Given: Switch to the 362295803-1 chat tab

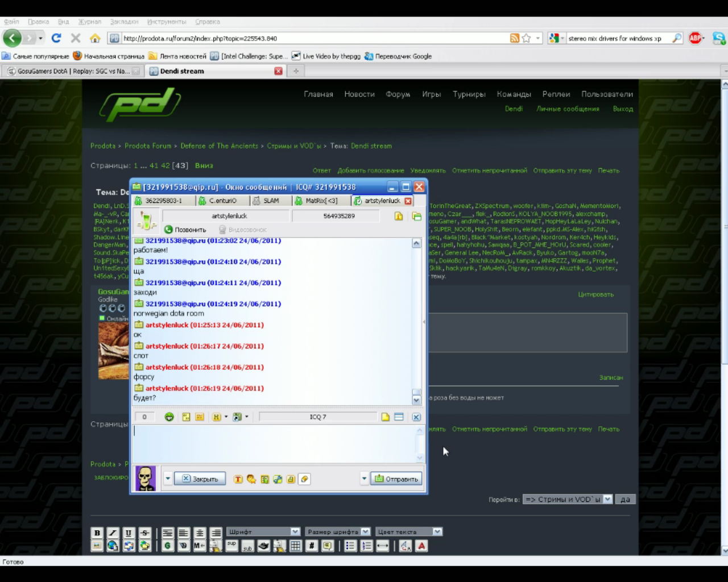Looking at the screenshot, I should coord(164,201).
